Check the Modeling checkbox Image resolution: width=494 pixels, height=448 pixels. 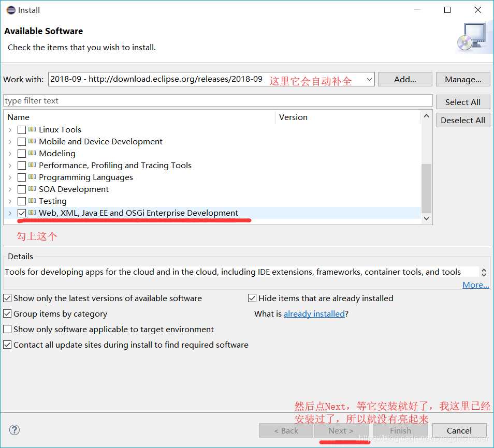click(x=22, y=154)
